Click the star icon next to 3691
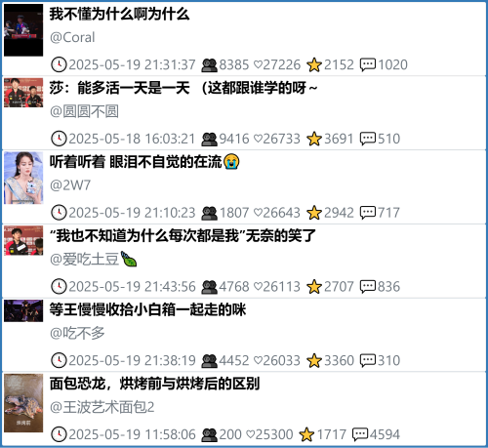This screenshot has width=488, height=448. (x=314, y=139)
